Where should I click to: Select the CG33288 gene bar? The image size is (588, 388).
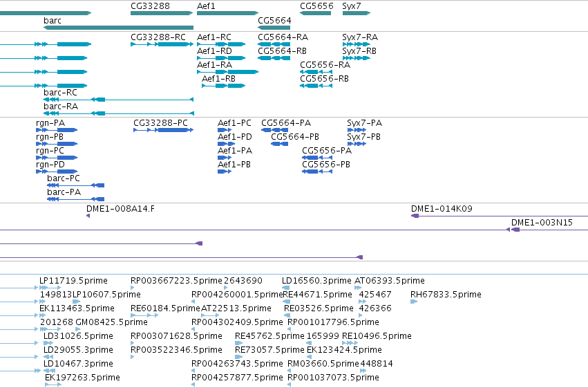162,13
